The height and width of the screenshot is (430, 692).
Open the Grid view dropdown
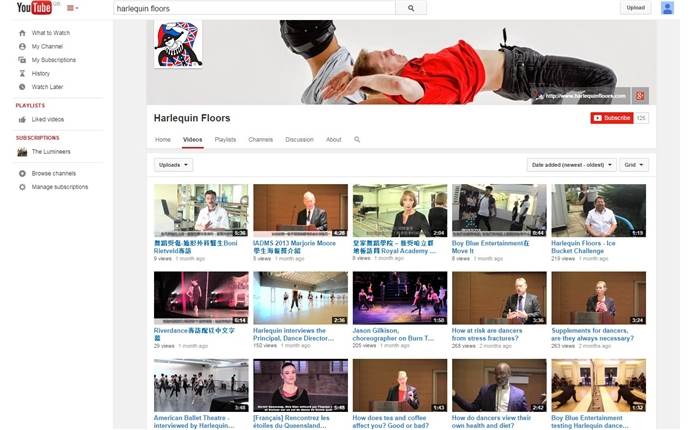pyautogui.click(x=634, y=165)
